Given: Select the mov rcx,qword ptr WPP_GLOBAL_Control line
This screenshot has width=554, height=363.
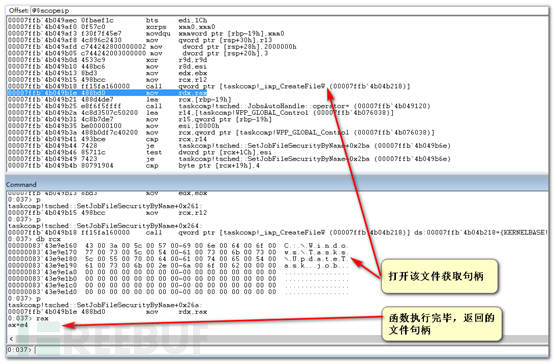Looking at the screenshot, I should 221,133.
